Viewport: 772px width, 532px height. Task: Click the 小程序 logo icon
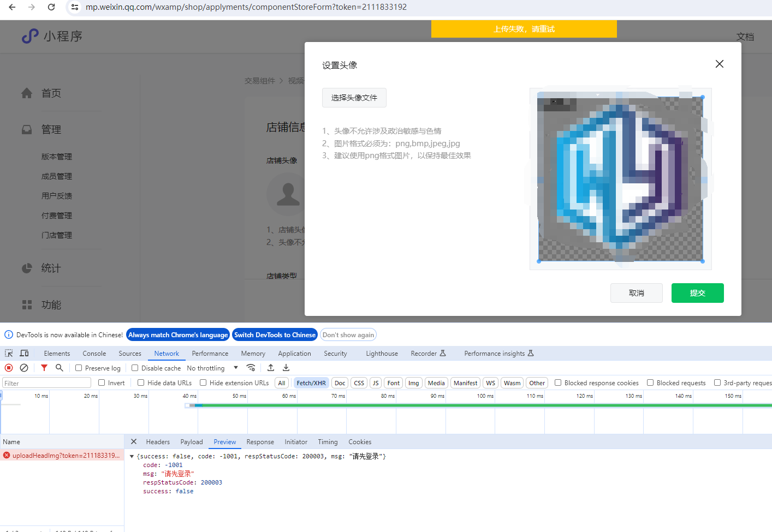pos(30,36)
